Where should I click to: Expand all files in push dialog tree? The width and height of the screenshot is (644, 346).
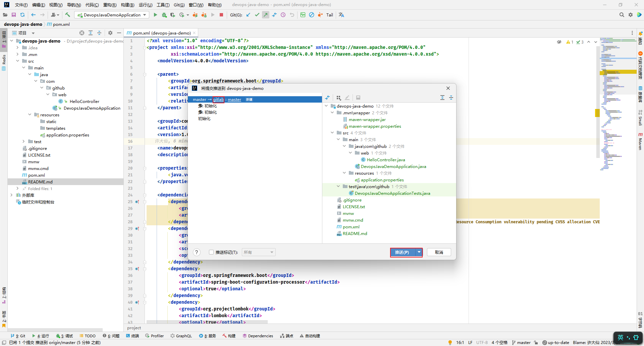coord(442,98)
